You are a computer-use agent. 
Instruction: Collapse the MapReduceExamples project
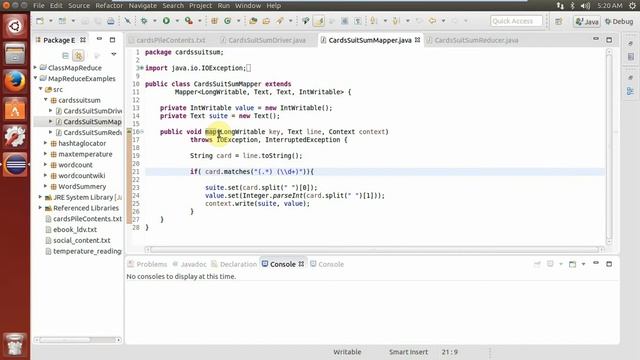(36, 78)
